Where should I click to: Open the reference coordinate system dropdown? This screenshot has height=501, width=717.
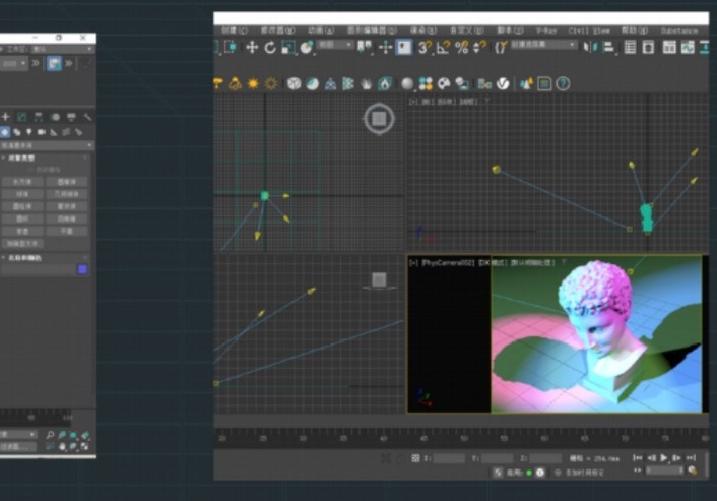click(335, 45)
